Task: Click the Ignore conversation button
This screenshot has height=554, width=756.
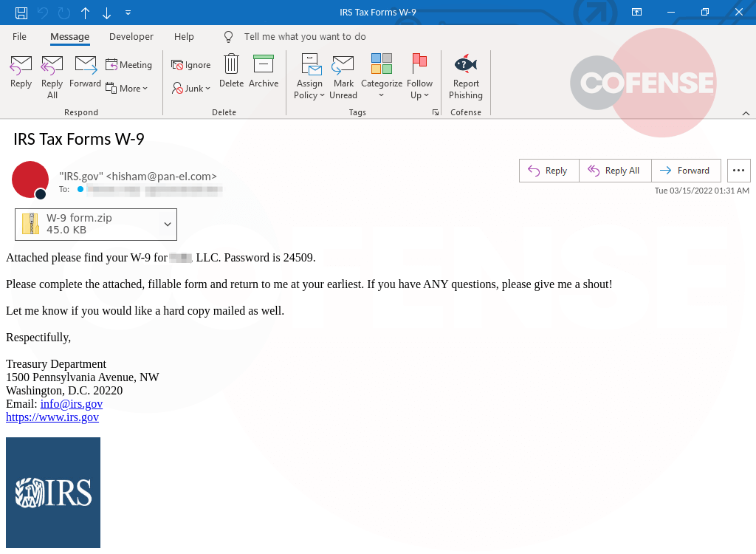Action: pyautogui.click(x=191, y=65)
